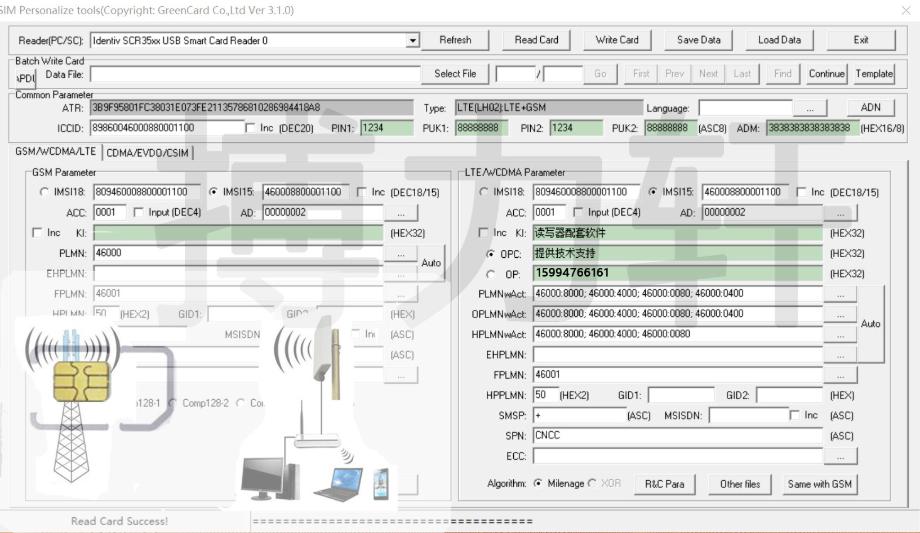The height and width of the screenshot is (533, 920).
Task: Enable the ICCID Inc checkbox
Action: (x=251, y=128)
